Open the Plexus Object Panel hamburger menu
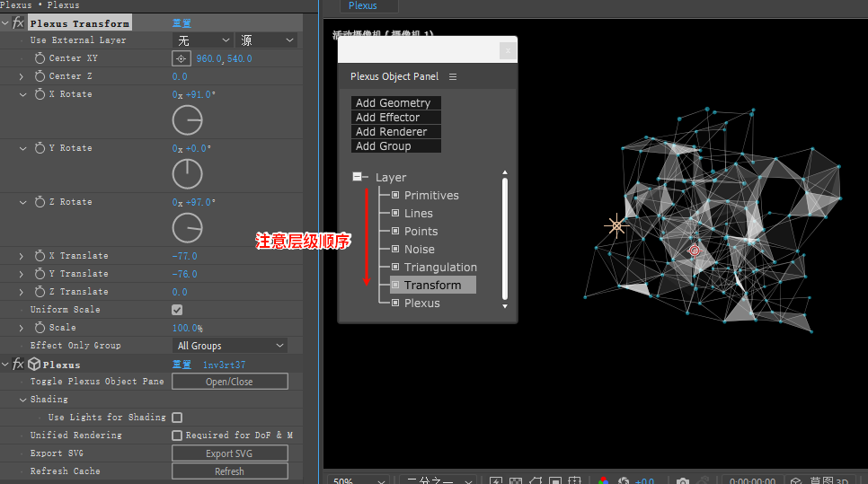Image resolution: width=868 pixels, height=484 pixels. click(x=453, y=77)
